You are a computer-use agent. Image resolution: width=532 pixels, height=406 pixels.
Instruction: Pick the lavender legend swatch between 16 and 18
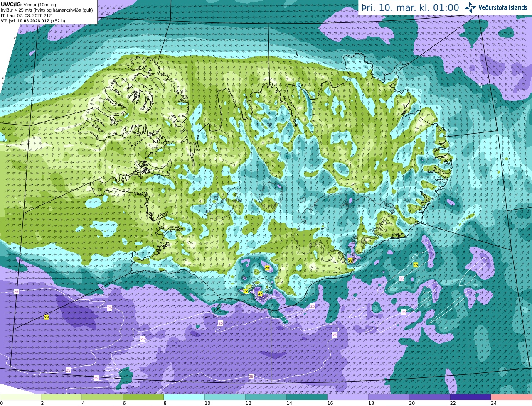(348, 397)
